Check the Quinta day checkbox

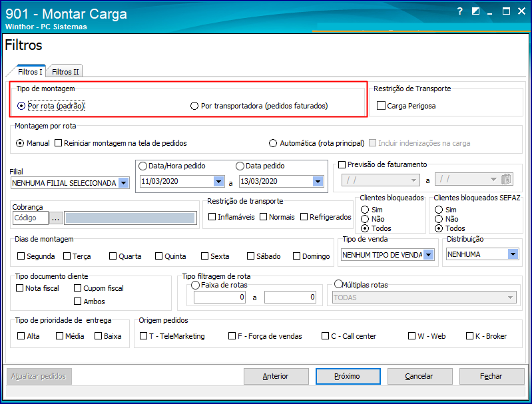[158, 256]
